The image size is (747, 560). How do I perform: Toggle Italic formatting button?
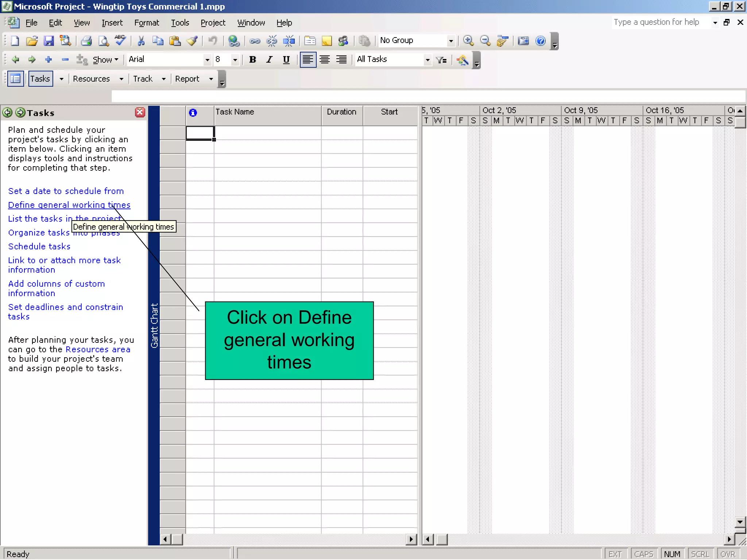270,59
